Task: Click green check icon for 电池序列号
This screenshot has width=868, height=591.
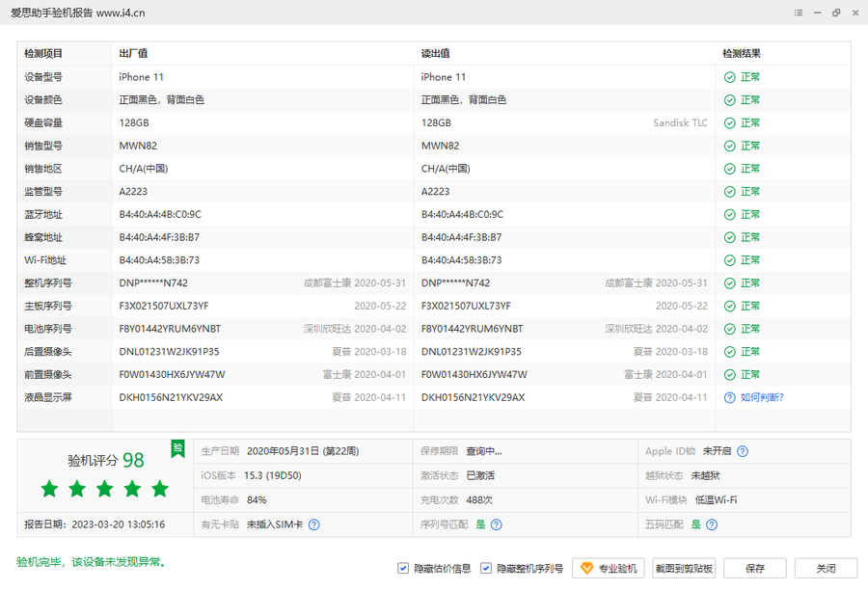Action: coord(730,330)
